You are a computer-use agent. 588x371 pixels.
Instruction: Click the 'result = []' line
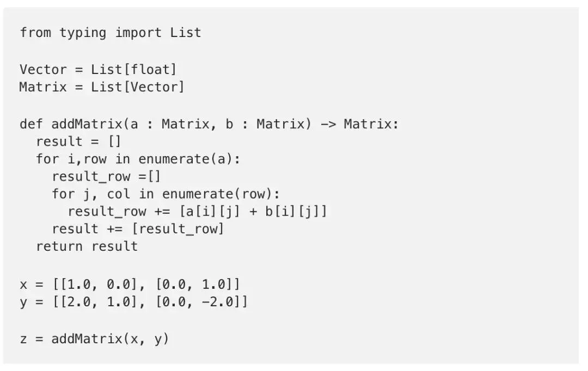78,141
